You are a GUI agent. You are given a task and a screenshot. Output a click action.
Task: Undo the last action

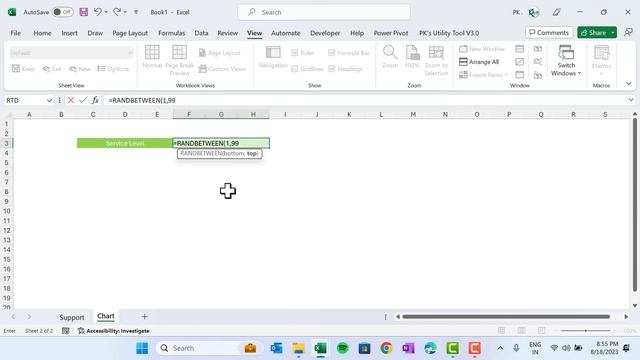tap(98, 12)
